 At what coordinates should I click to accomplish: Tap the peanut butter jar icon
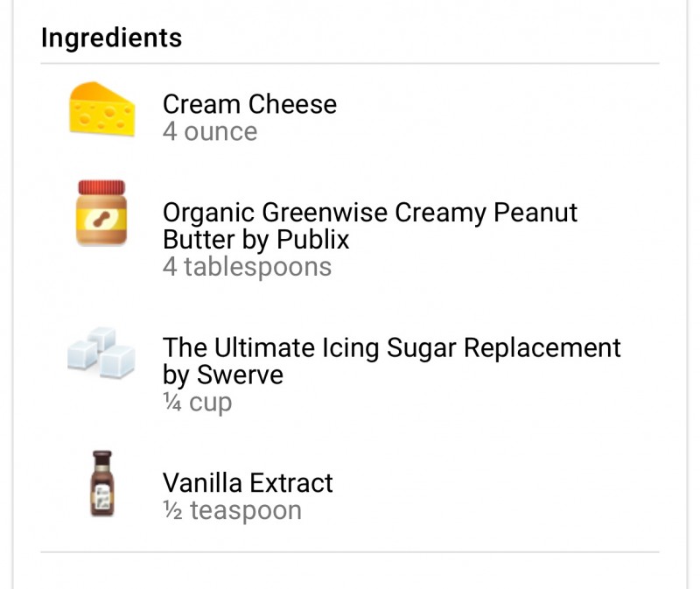(x=101, y=213)
